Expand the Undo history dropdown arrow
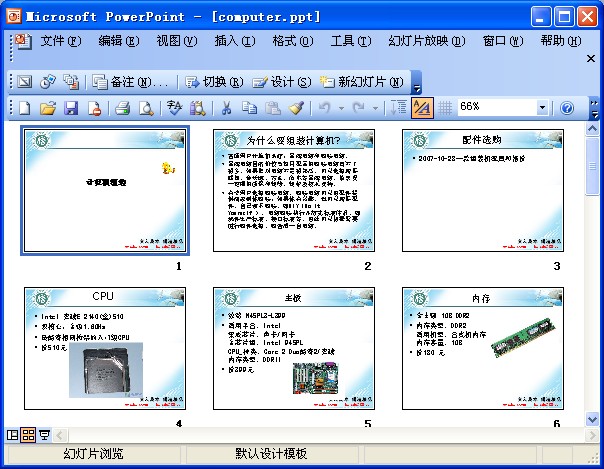 pyautogui.click(x=341, y=108)
